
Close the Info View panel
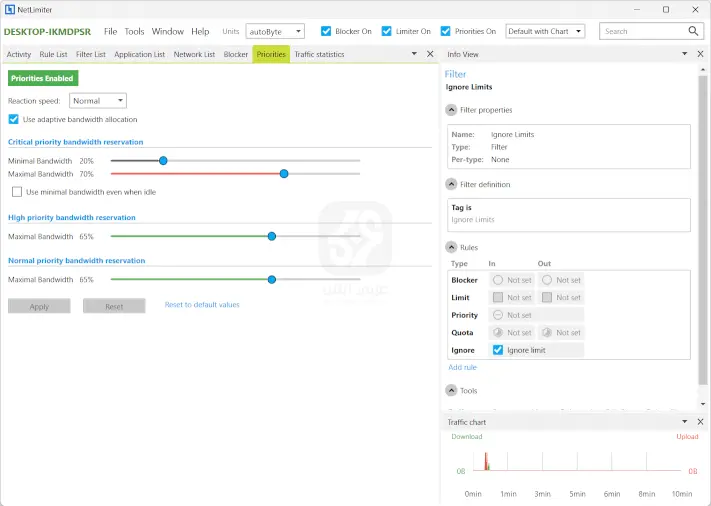coord(700,54)
